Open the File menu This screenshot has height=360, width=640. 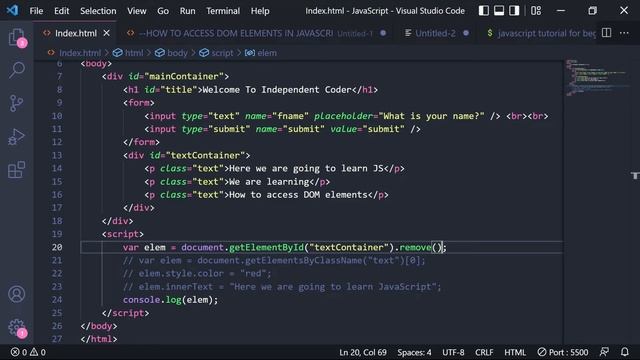coord(36,11)
